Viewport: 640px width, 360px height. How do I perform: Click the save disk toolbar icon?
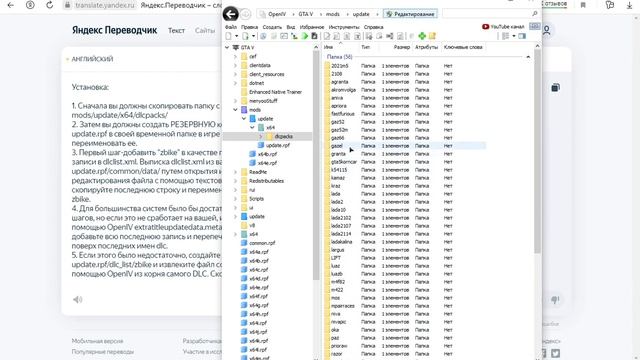314,36
